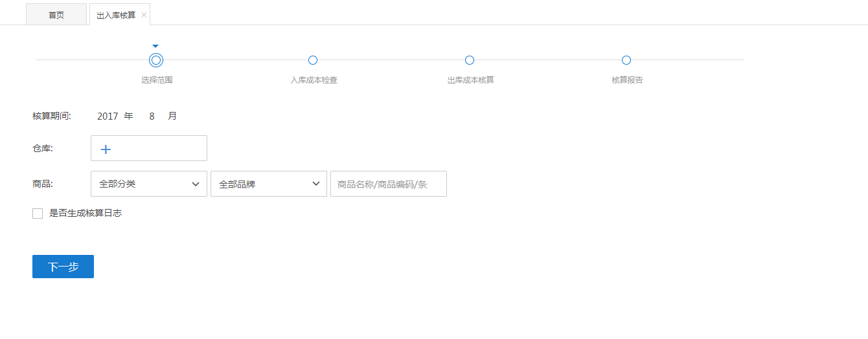Viewport: 868px width, 339px height.
Task: Open the 全部品牌 brand dropdown
Action: click(269, 184)
